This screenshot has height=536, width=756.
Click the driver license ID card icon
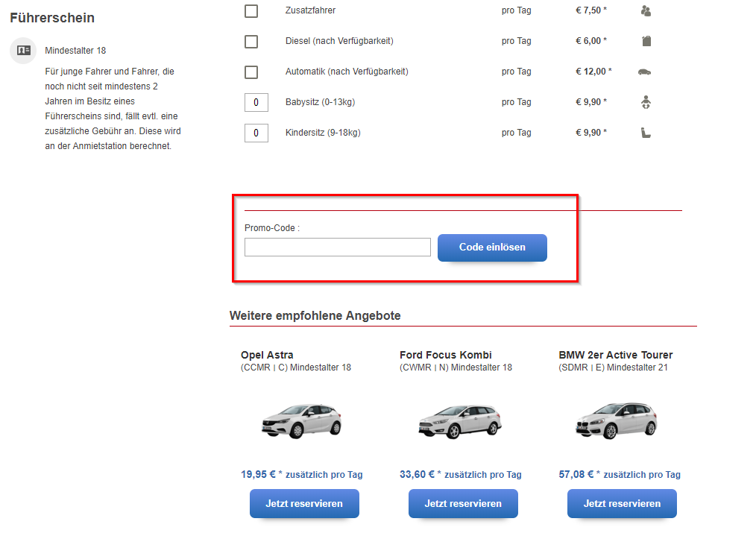[24, 50]
